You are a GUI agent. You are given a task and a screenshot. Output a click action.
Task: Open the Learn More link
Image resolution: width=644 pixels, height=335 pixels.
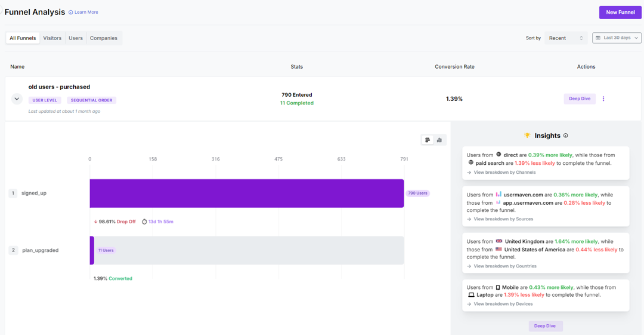click(x=86, y=13)
